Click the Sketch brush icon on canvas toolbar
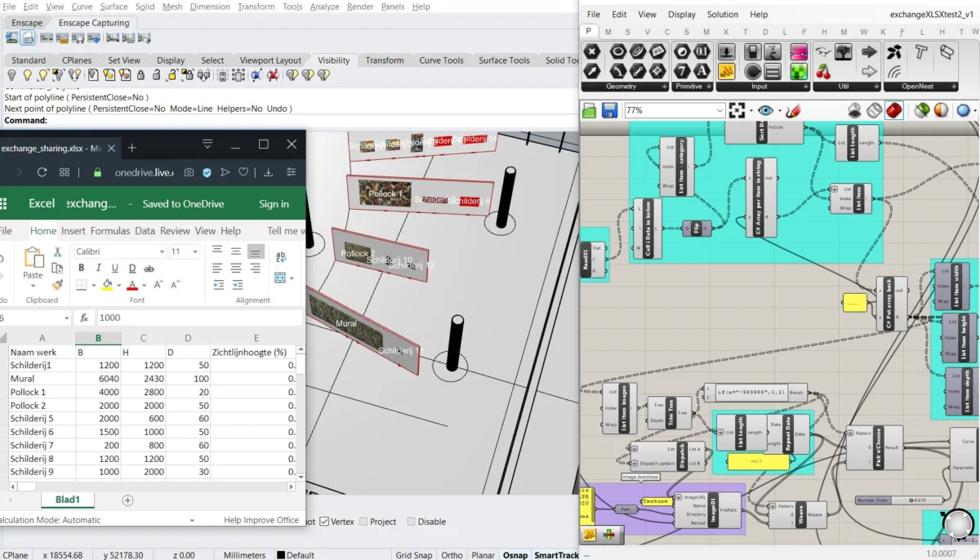The image size is (980, 560). pos(793,110)
